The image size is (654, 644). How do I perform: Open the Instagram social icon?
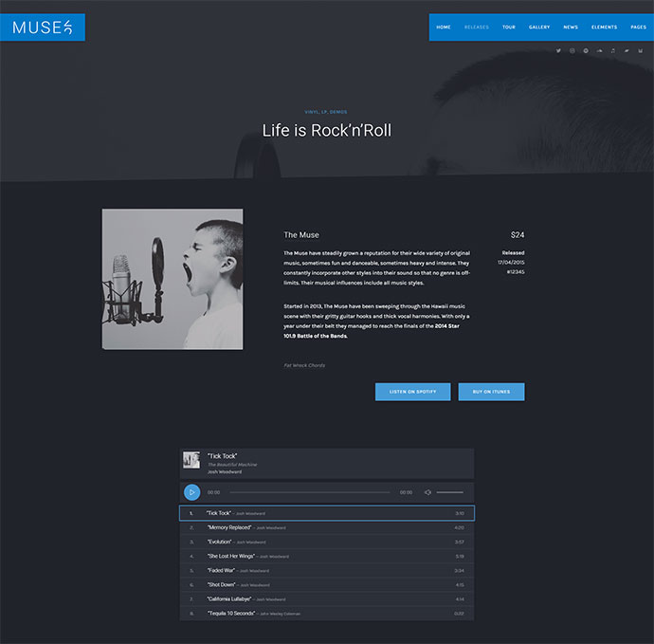point(572,50)
